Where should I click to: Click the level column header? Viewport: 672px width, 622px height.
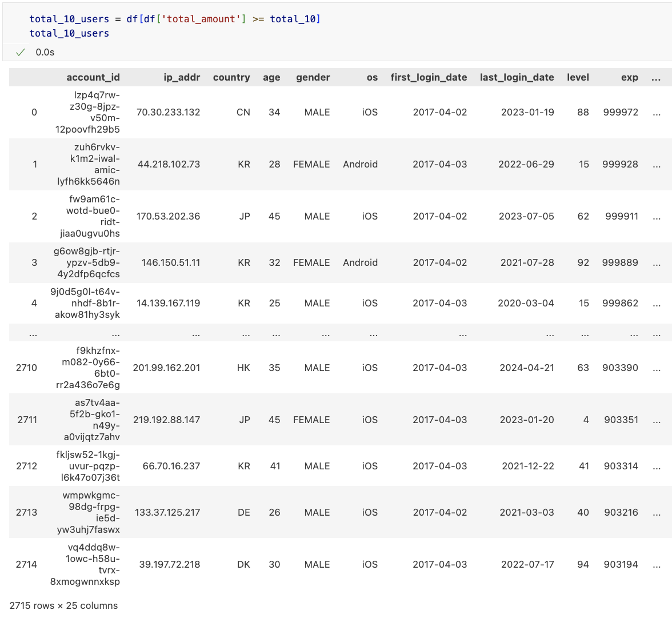pyautogui.click(x=578, y=77)
